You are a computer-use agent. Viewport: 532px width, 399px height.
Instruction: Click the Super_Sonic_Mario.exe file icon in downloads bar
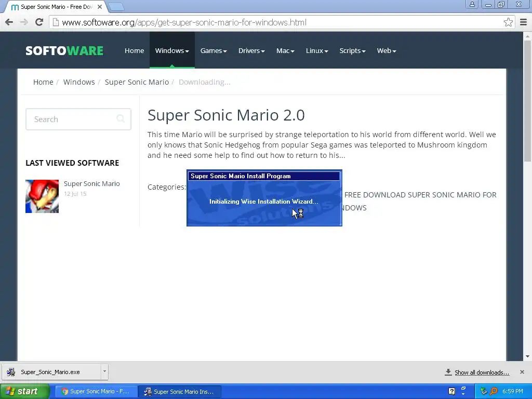[x=11, y=372]
